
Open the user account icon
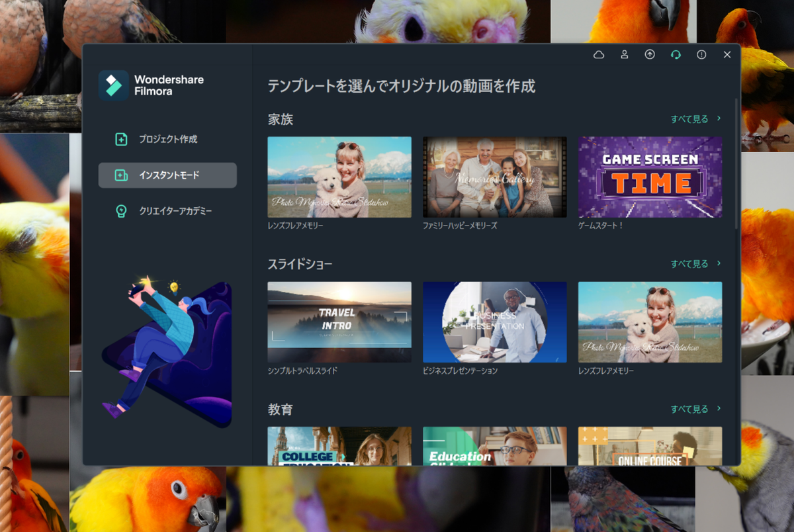click(x=625, y=55)
